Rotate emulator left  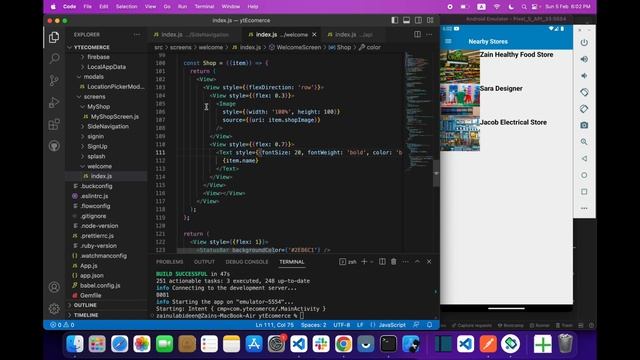pyautogui.click(x=584, y=92)
